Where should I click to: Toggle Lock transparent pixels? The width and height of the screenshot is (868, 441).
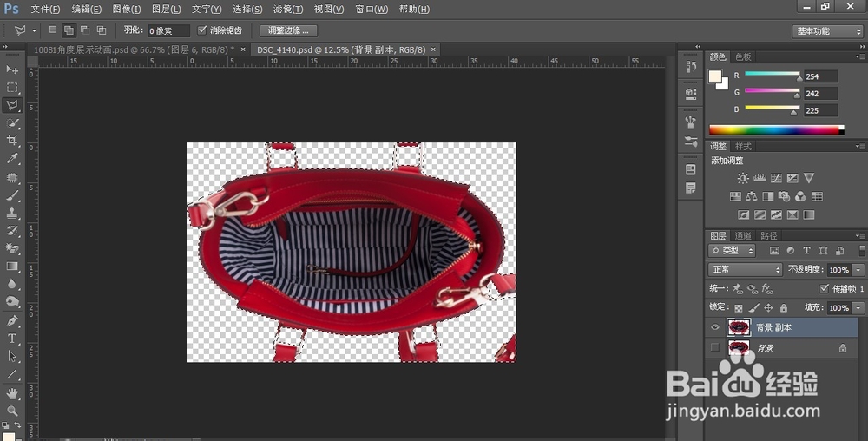tap(739, 307)
